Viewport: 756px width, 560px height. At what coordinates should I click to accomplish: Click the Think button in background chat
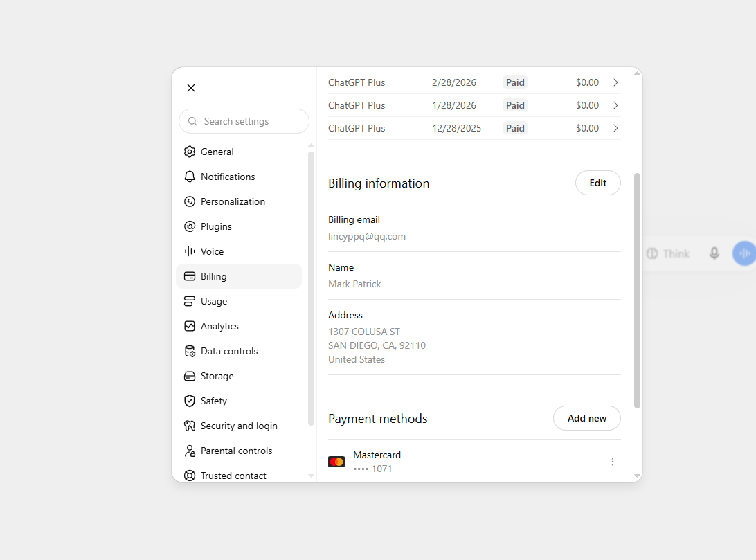click(668, 253)
